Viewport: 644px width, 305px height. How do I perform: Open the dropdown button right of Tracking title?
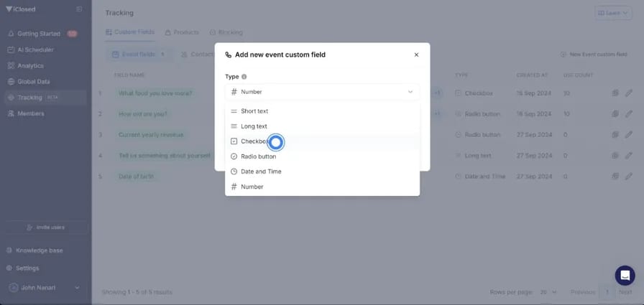point(613,13)
